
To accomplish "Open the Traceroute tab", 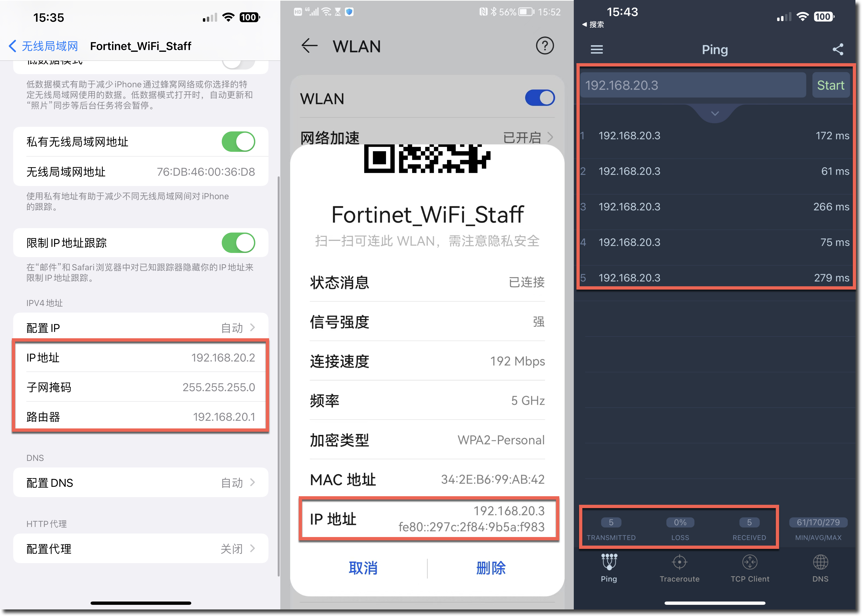I will 679,568.
